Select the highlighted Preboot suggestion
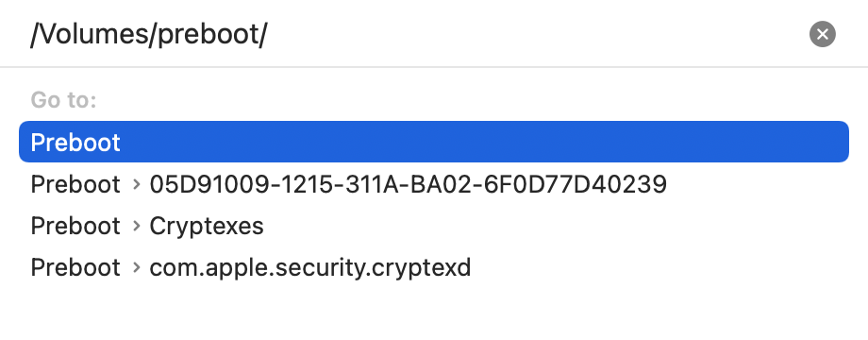This screenshot has width=868, height=340. pos(433,142)
